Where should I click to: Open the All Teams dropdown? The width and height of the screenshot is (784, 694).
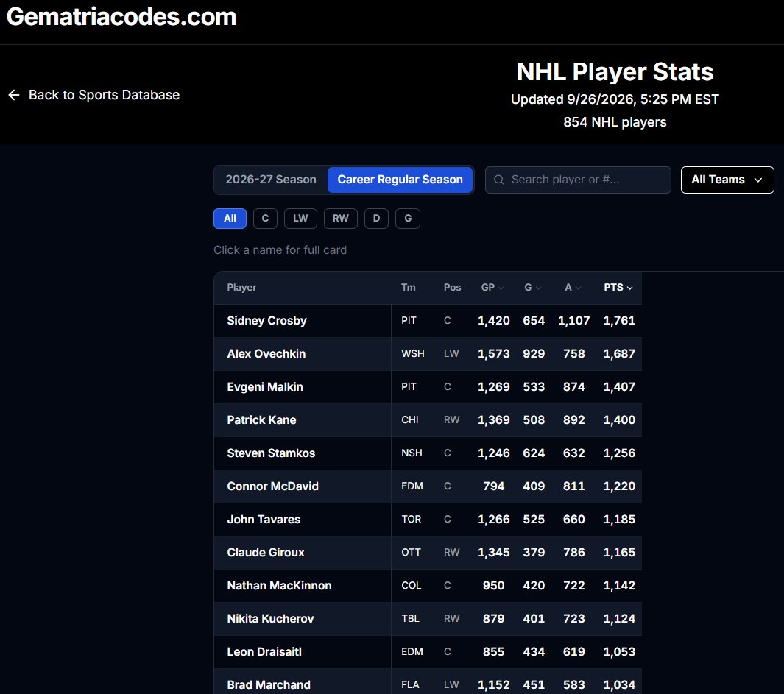click(727, 180)
